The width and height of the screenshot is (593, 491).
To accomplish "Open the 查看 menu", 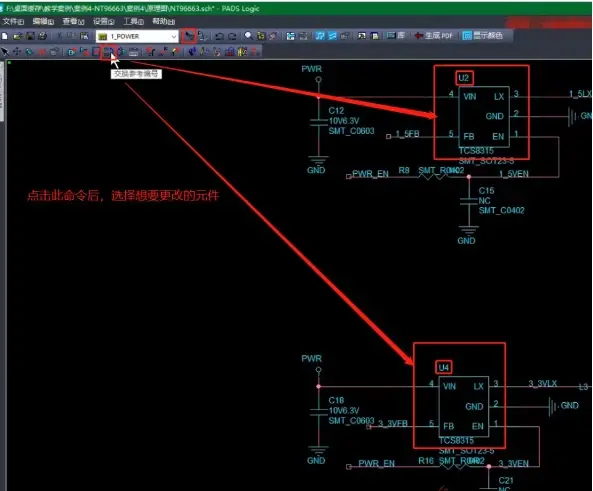I will pyautogui.click(x=73, y=21).
